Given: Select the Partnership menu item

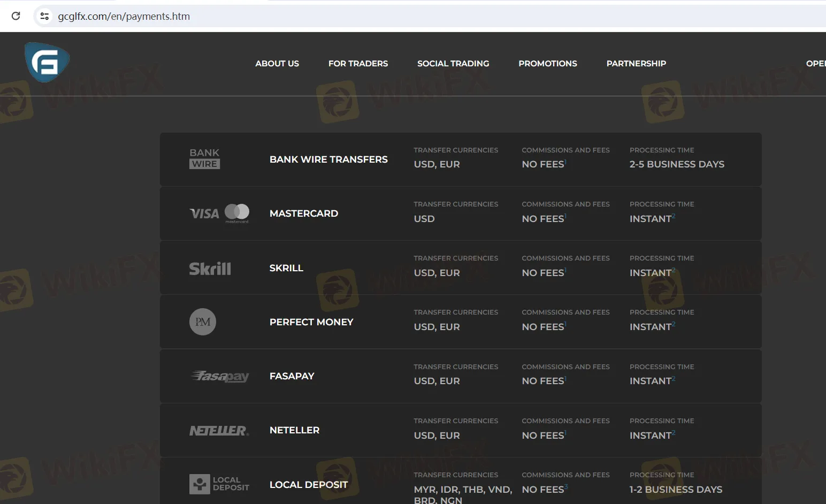Looking at the screenshot, I should (636, 64).
